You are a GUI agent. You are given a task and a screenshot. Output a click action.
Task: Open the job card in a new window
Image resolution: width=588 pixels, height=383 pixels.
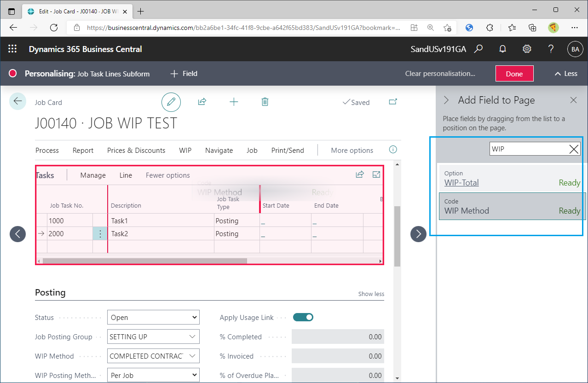click(x=393, y=102)
